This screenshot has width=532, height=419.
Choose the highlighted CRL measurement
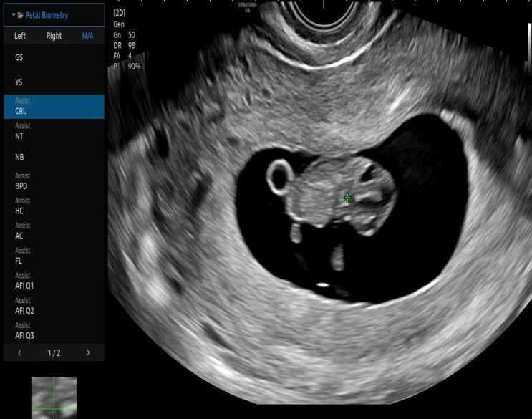[54, 107]
